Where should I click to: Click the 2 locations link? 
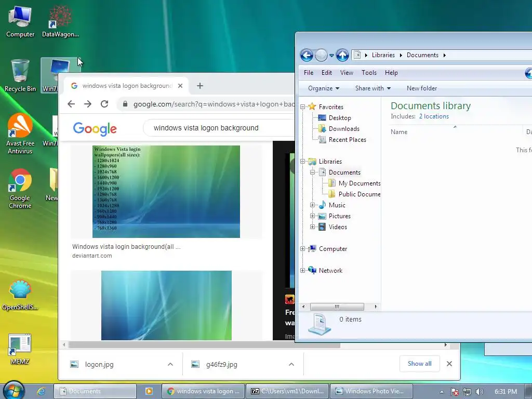click(x=434, y=116)
